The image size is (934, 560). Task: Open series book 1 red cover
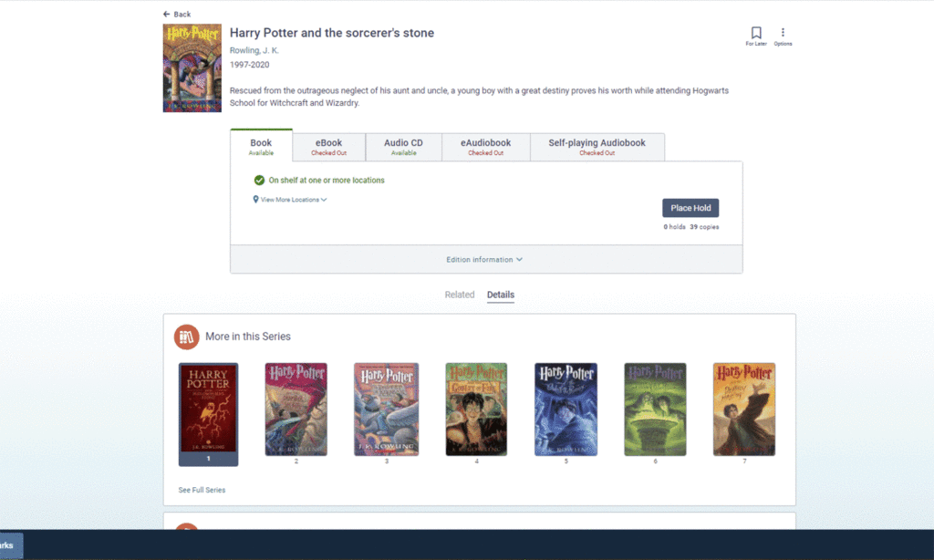[209, 414]
